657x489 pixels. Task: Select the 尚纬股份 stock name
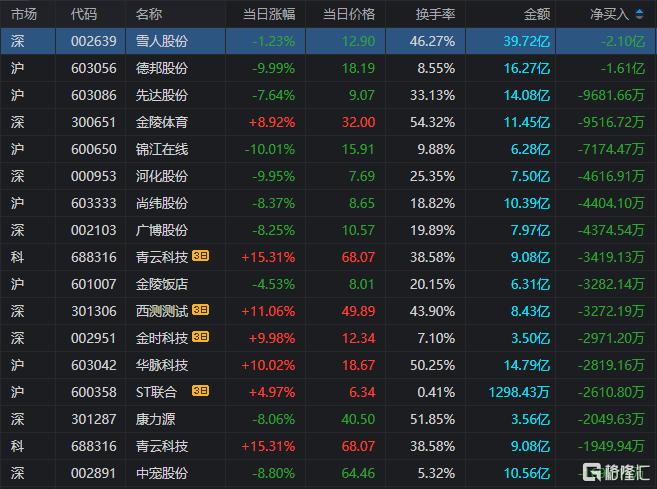162,203
